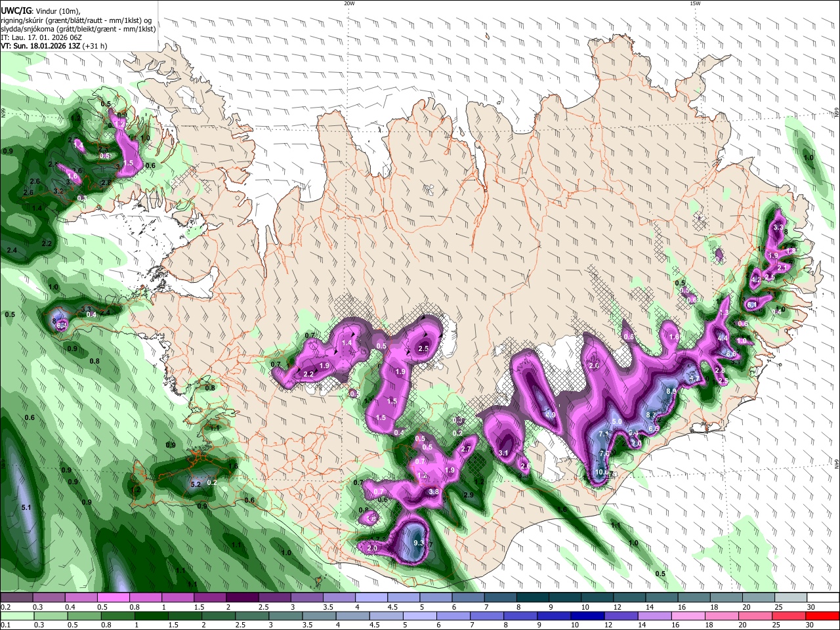
Task: Click the 4.9 snowfall value on the map
Action: pyautogui.click(x=551, y=415)
